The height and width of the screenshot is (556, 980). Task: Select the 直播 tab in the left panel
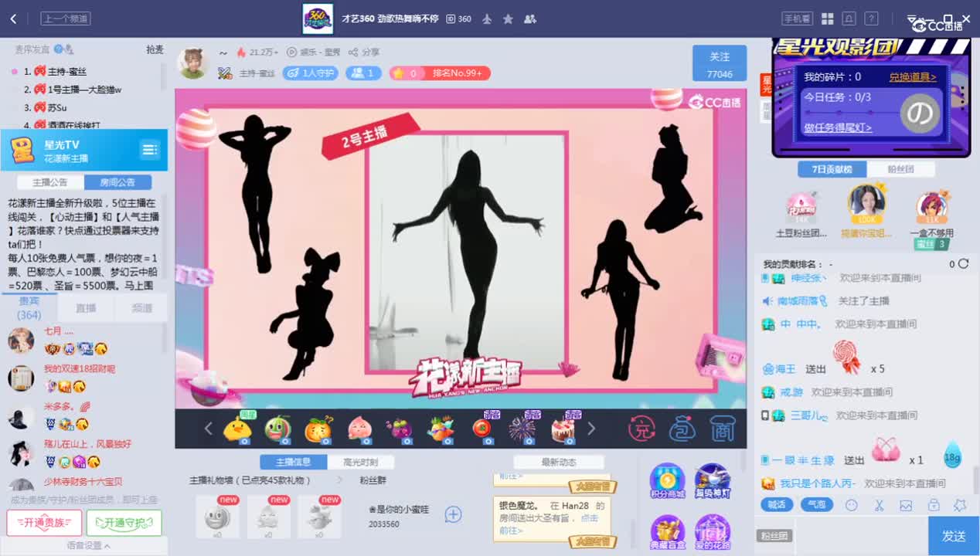point(86,308)
